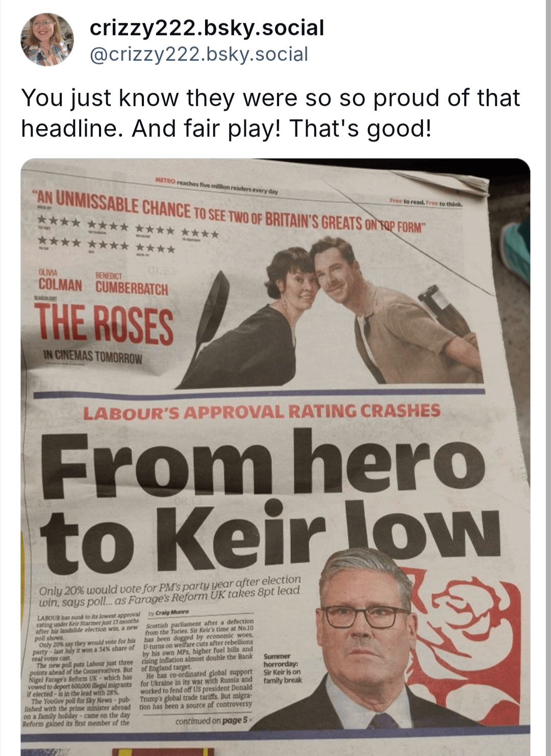The width and height of the screenshot is (551, 756).
Task: Tap the Benedict Cumberbatch name in the advert
Action: click(132, 285)
